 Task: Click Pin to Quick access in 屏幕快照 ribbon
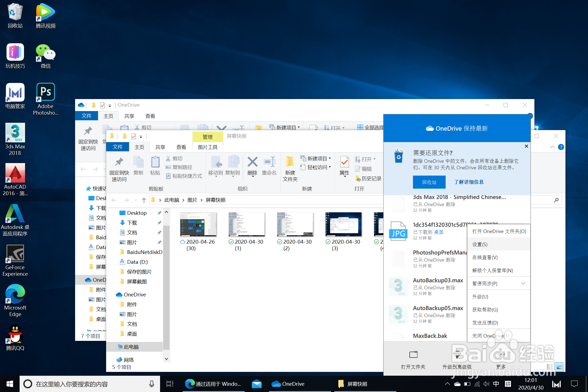[119, 169]
